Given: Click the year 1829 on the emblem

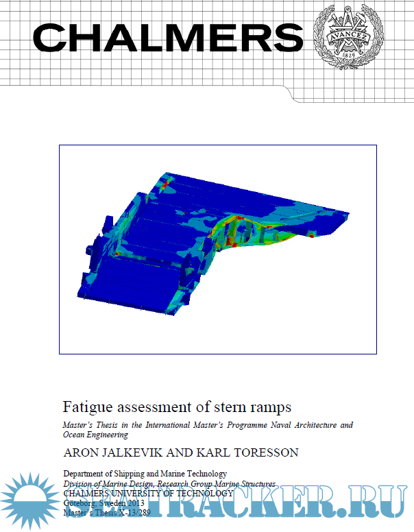Looking at the screenshot, I should [348, 58].
